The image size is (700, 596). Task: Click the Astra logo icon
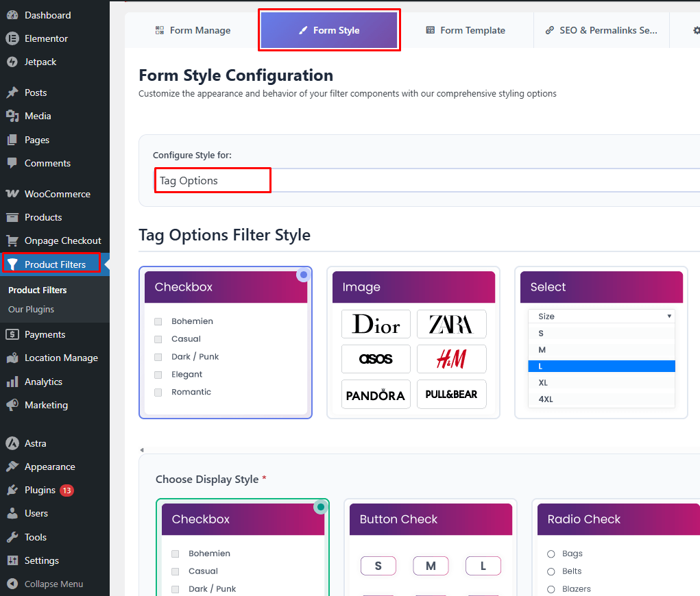pos(12,443)
